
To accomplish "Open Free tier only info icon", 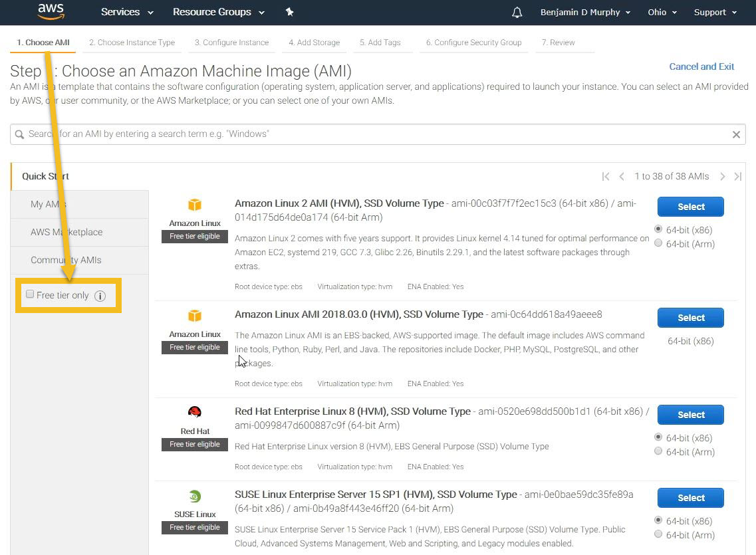I will pos(100,296).
